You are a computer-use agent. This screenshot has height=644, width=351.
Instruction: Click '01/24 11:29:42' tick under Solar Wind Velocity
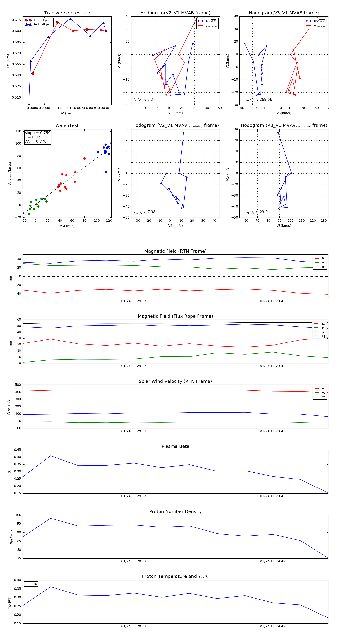tap(273, 431)
